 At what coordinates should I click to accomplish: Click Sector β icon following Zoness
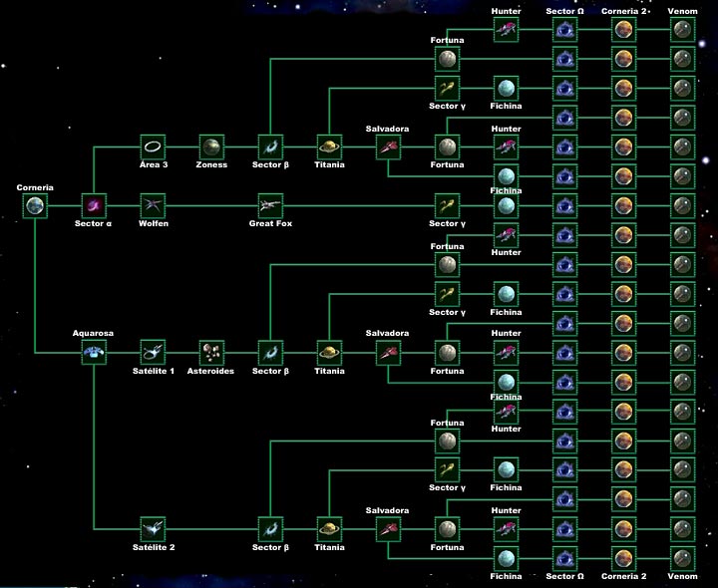pos(270,147)
